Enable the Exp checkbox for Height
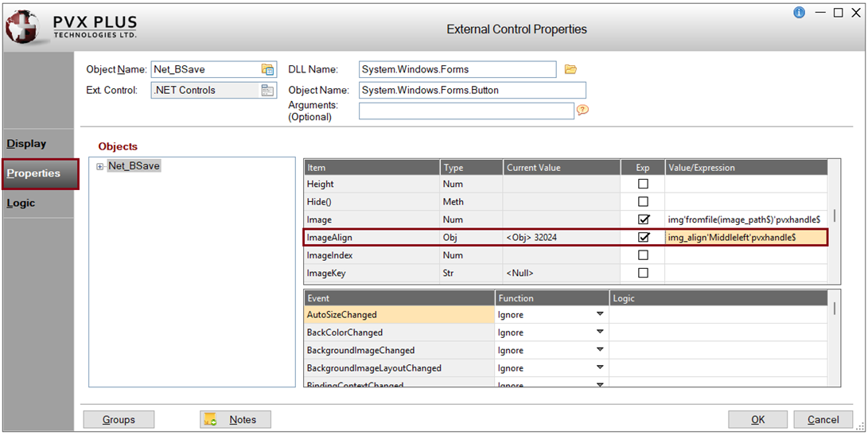The image size is (868, 435). pyautogui.click(x=643, y=184)
